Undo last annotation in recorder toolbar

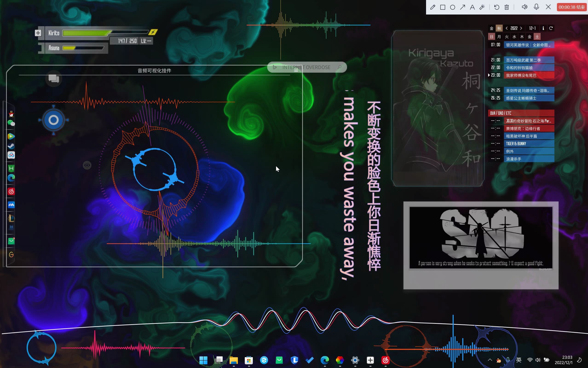(497, 7)
